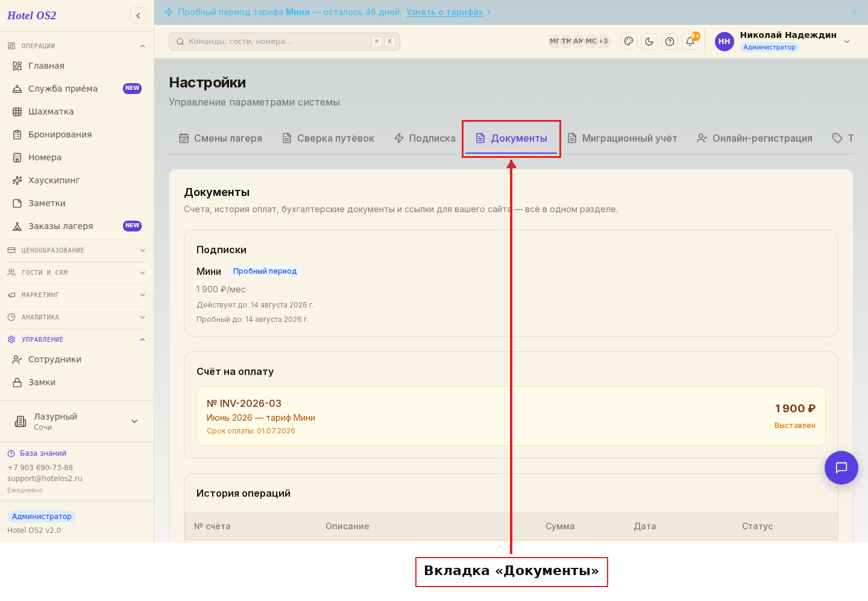Switch to Онлайн-регистрация tab
Screen dimensions: 868x601
click(755, 138)
